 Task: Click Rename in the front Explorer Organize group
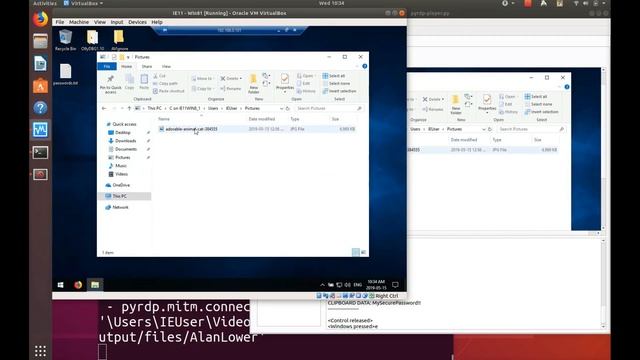tap(231, 89)
